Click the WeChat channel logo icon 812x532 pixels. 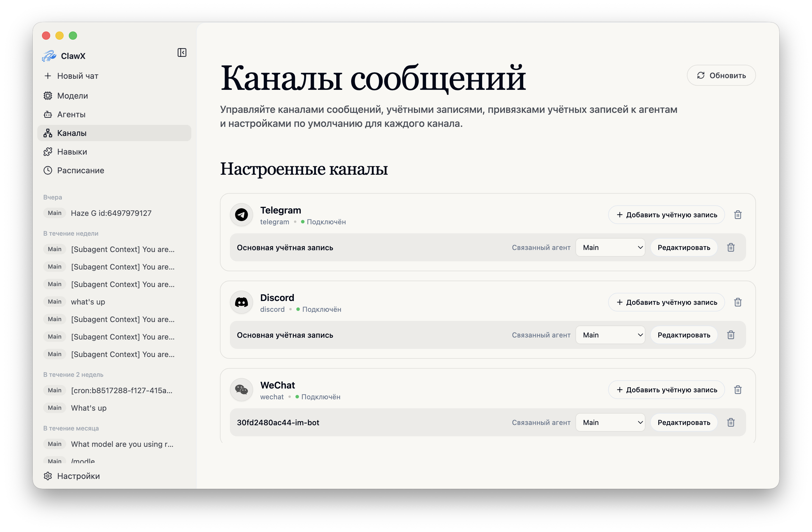click(242, 390)
